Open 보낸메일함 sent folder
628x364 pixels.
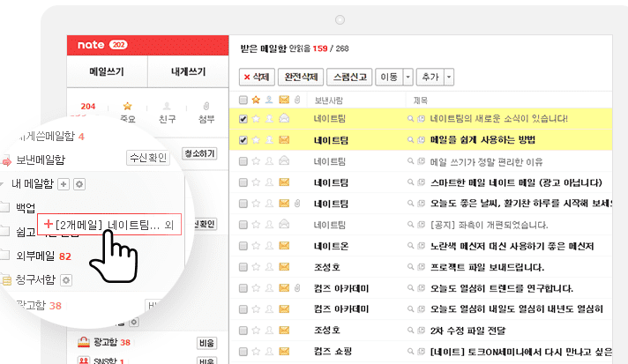[x=41, y=160]
